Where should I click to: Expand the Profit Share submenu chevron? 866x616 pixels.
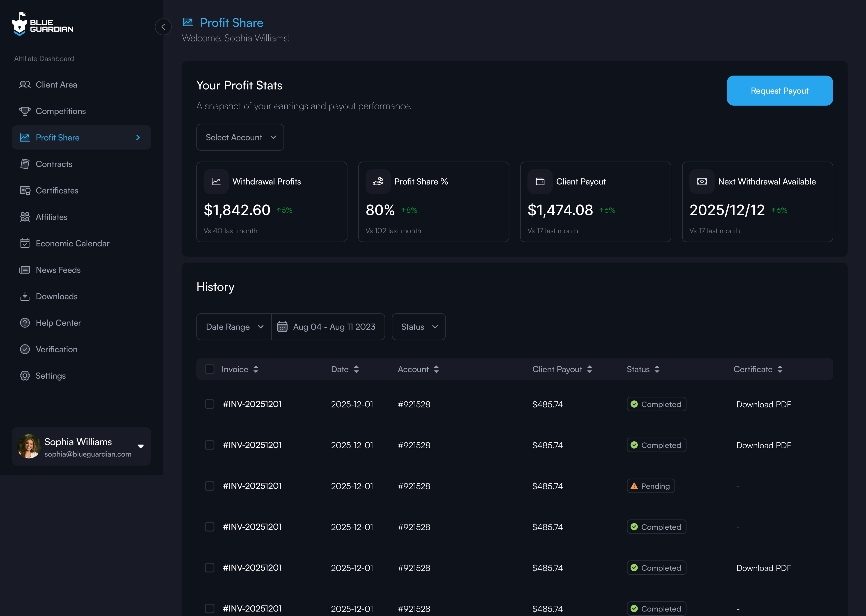click(x=138, y=137)
